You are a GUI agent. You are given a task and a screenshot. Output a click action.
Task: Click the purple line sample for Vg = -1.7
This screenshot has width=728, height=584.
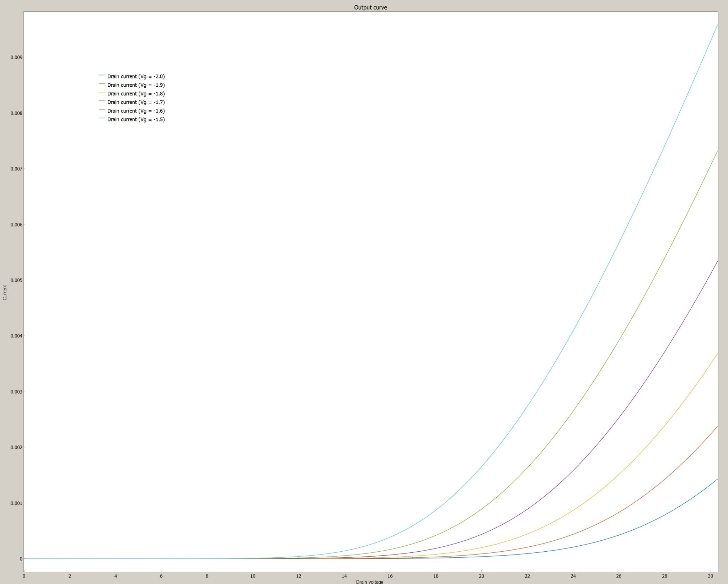(x=102, y=101)
